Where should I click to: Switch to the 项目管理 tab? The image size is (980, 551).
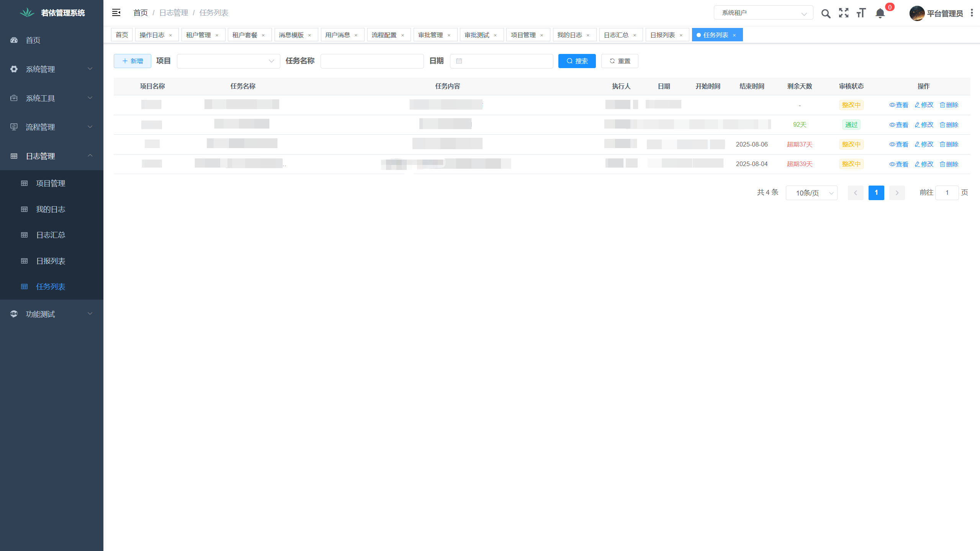[x=523, y=35]
